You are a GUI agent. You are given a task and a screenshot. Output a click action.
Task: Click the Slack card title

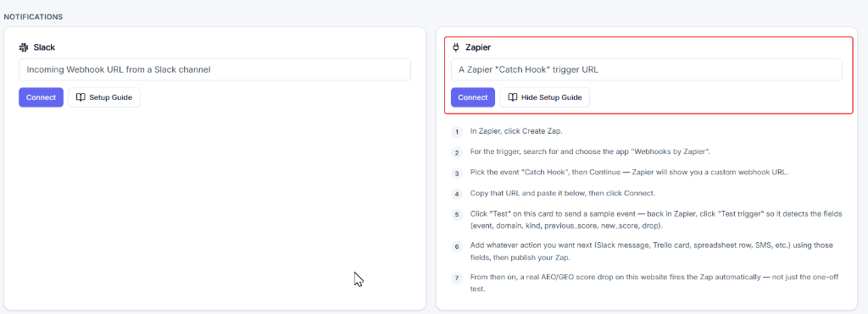click(44, 47)
